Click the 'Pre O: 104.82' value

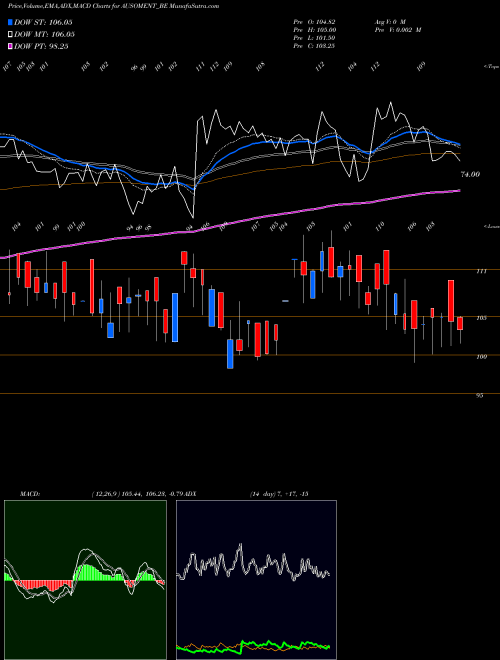(314, 22)
